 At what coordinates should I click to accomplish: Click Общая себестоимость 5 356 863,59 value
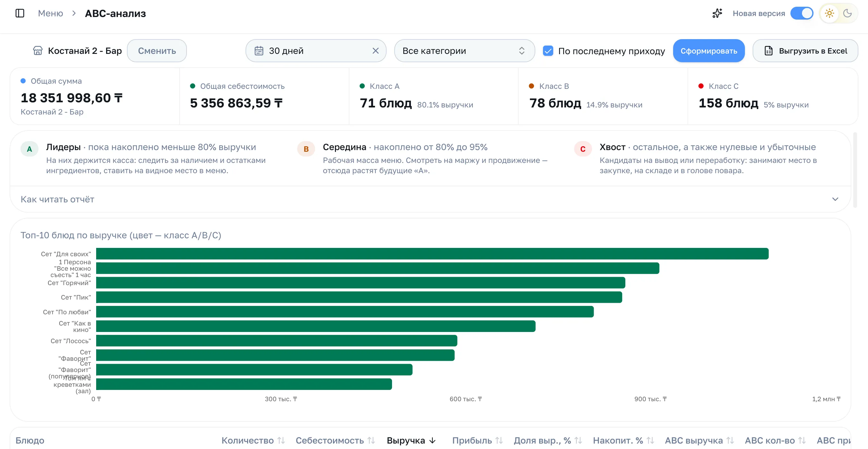(236, 103)
